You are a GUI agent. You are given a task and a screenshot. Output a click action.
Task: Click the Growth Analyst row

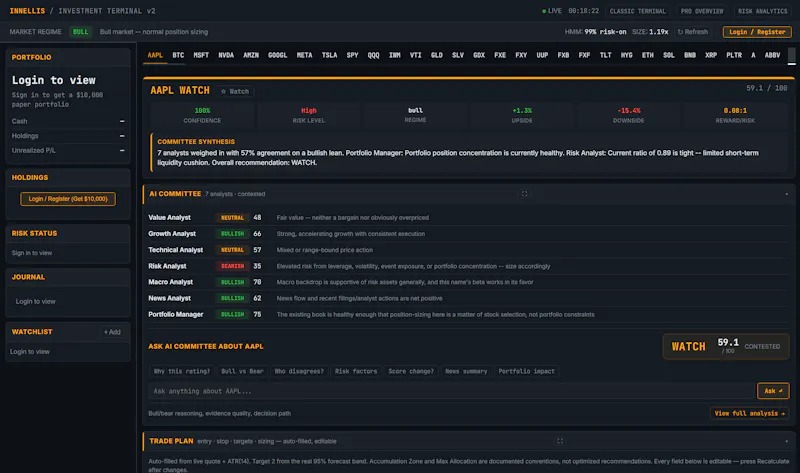click(x=467, y=234)
